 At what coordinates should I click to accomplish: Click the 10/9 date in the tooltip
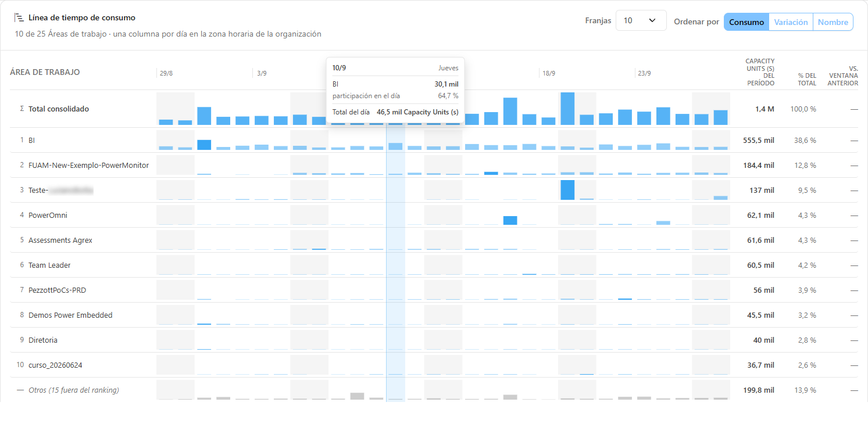point(339,68)
